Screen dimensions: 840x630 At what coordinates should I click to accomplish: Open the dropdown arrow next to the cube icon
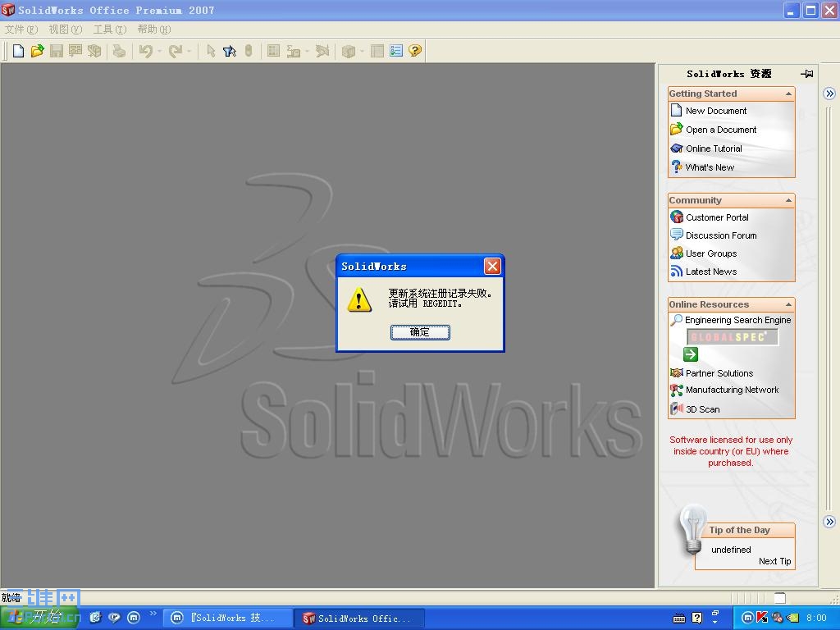pos(362,51)
